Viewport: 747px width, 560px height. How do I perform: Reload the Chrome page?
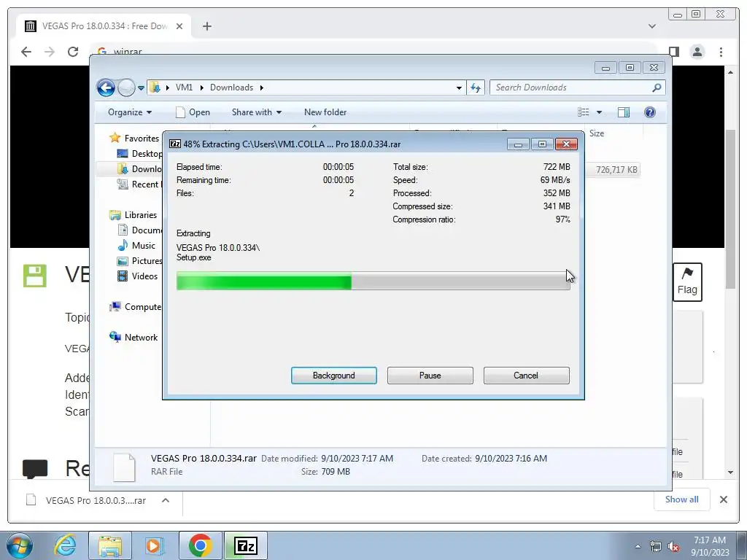click(x=73, y=52)
